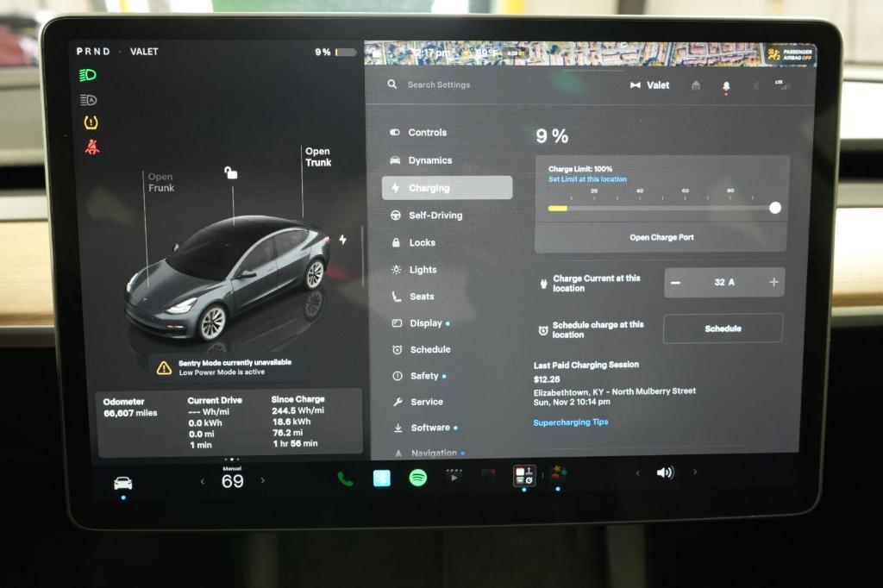Open the Spotify app
Screen dimensions: 883x588
[417, 479]
